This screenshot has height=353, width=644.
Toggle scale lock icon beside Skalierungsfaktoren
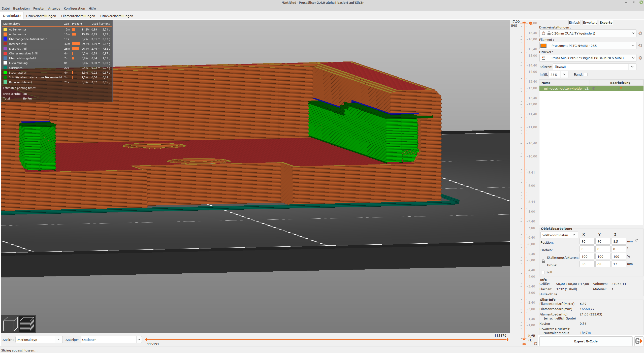pyautogui.click(x=543, y=261)
